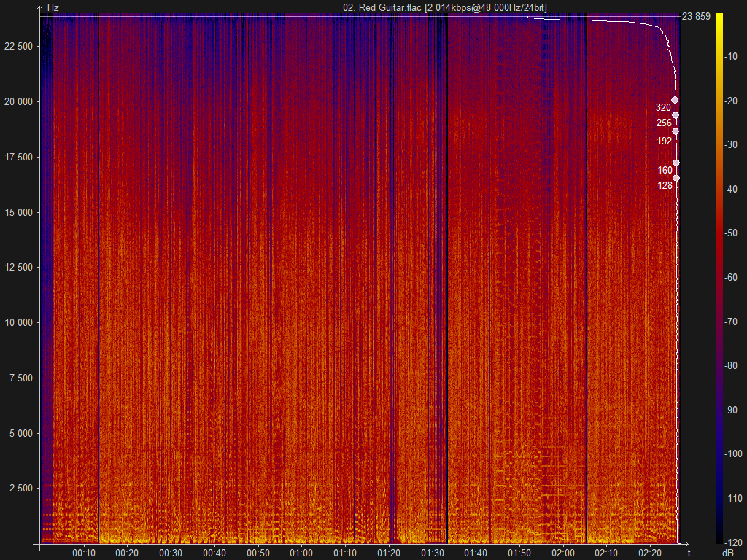Click the 01:50 time axis label
The width and height of the screenshot is (747, 560).
pyautogui.click(x=519, y=553)
